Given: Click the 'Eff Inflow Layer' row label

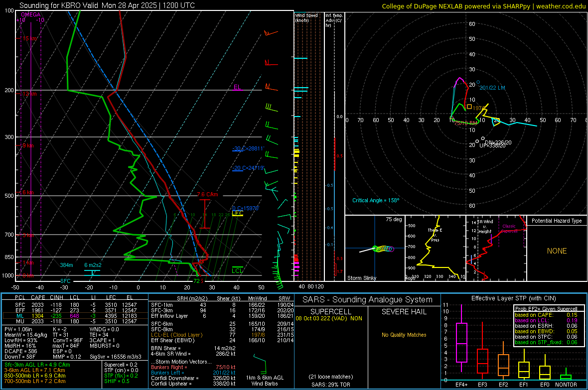Looking at the screenshot, I should [x=169, y=316].
